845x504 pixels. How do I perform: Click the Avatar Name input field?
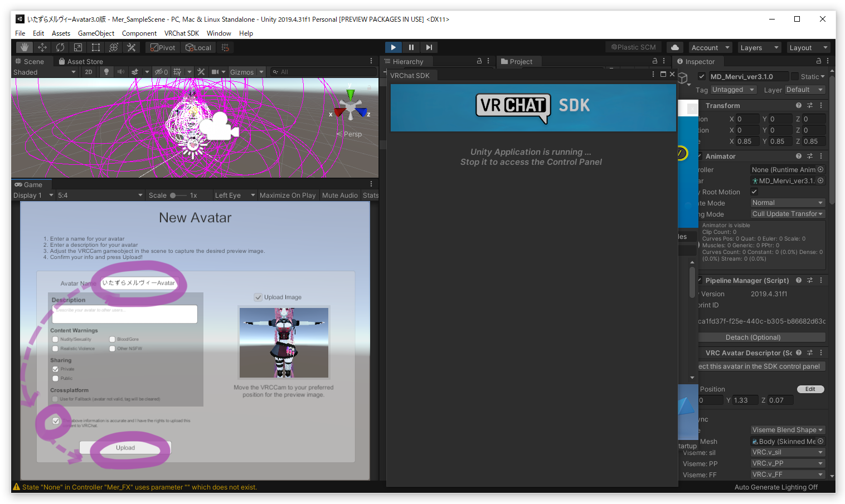tap(139, 283)
